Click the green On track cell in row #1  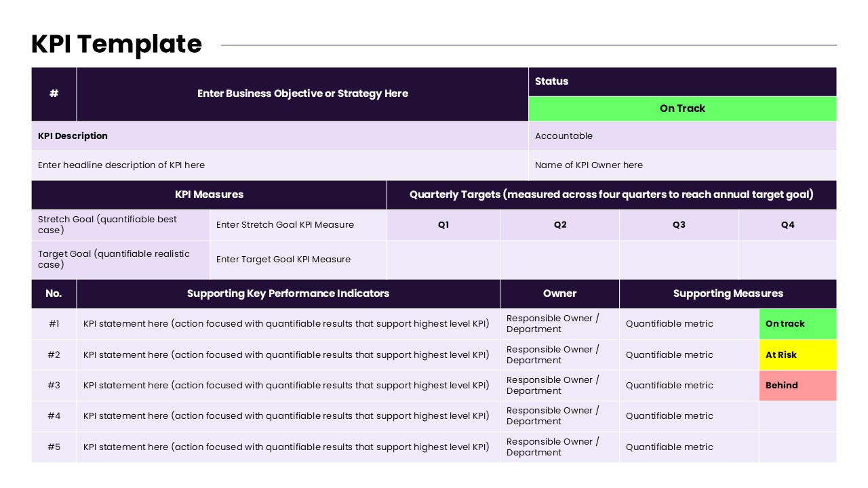(x=797, y=323)
